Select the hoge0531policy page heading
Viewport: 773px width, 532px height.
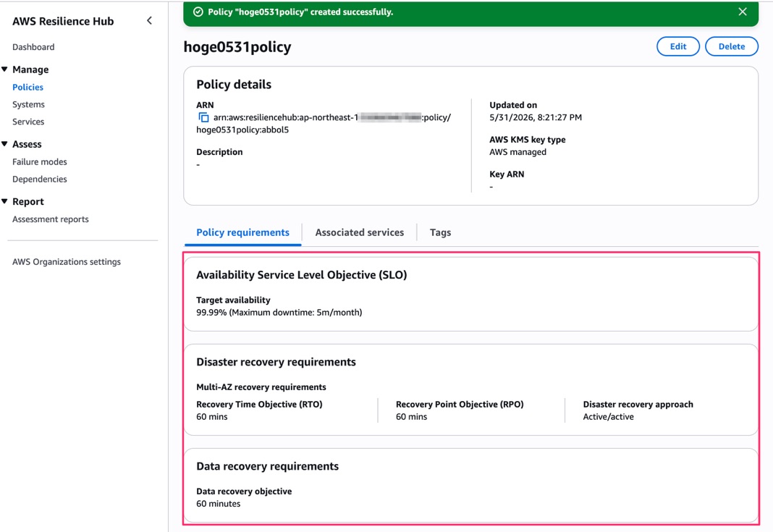(237, 47)
